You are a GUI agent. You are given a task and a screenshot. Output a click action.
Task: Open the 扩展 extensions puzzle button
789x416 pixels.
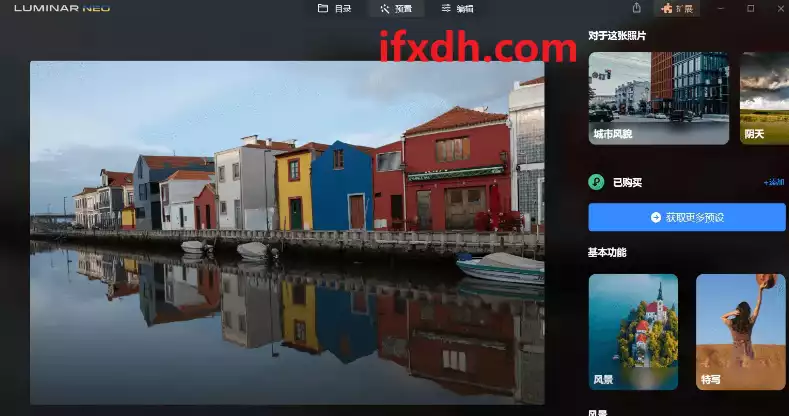(x=678, y=8)
